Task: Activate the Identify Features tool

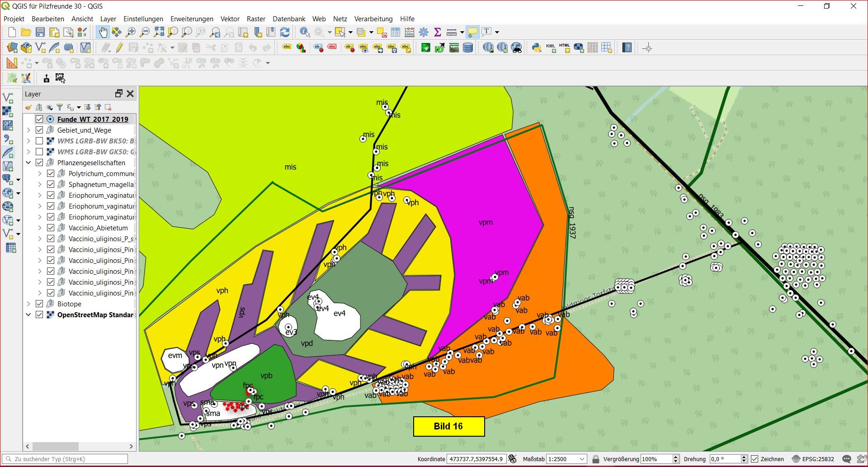Action: (305, 32)
